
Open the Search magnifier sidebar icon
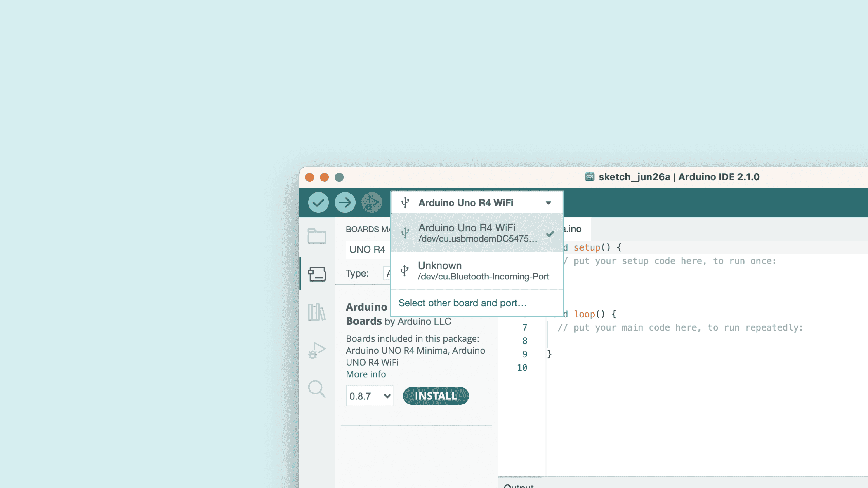(317, 389)
